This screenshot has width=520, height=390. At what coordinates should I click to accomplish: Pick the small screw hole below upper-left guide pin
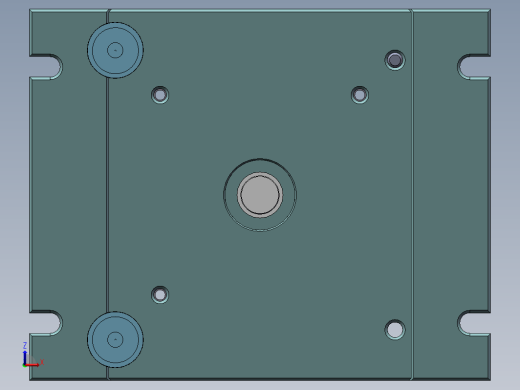160,95
